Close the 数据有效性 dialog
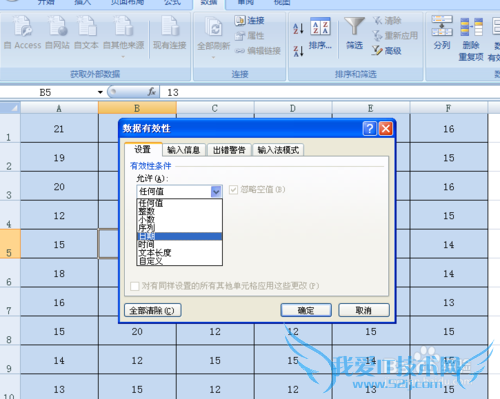The width and height of the screenshot is (500, 399). [x=386, y=128]
